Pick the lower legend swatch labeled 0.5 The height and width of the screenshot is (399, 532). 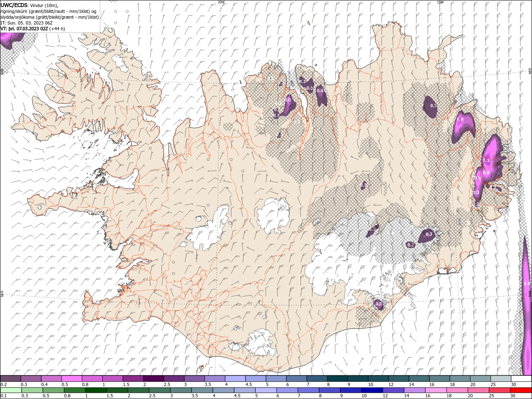pyautogui.click(x=53, y=390)
